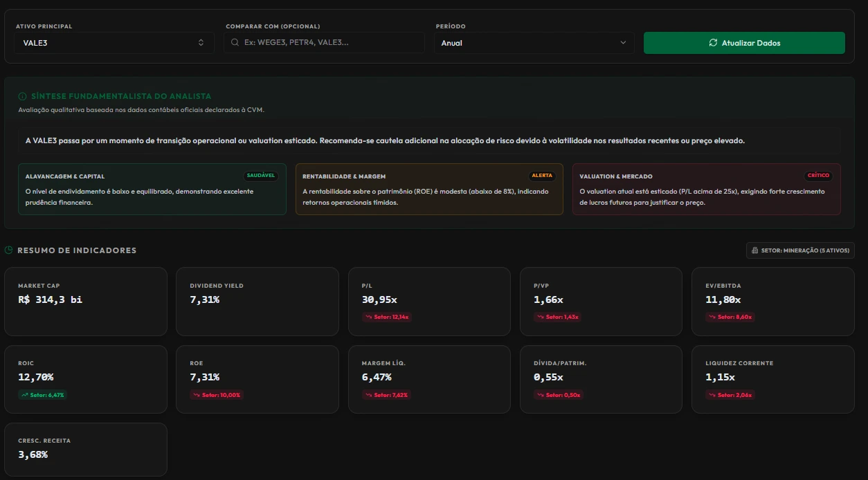Click the info icon beside Síntese Fundamentalista heading
Image resolution: width=868 pixels, height=480 pixels.
pyautogui.click(x=23, y=97)
